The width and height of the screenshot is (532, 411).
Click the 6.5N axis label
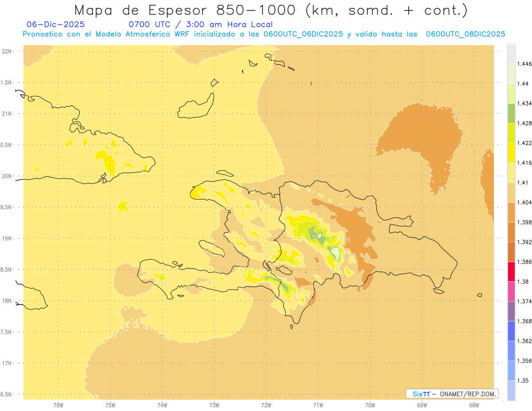coord(6,394)
